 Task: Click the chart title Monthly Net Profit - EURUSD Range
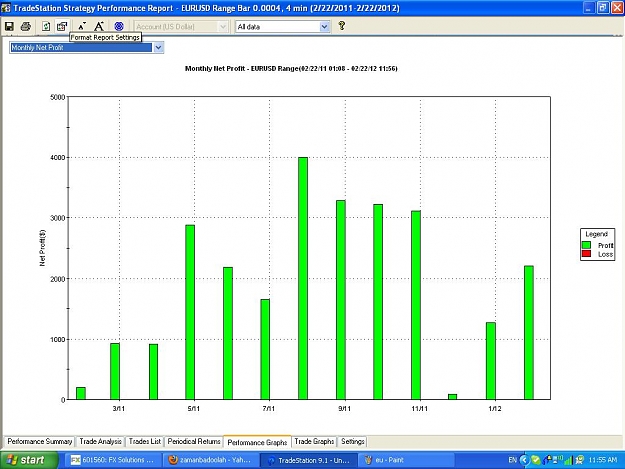pyautogui.click(x=291, y=69)
